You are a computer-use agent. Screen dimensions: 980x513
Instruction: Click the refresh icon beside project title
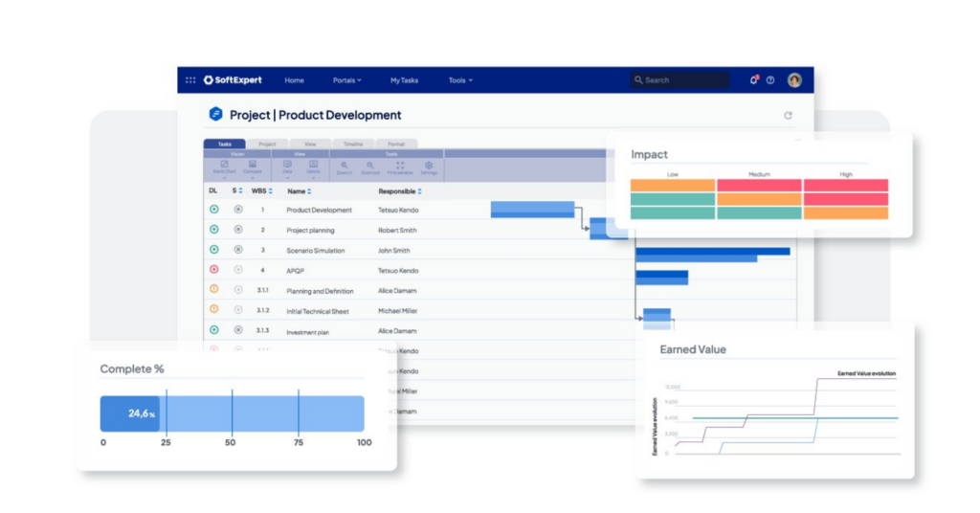pyautogui.click(x=788, y=116)
